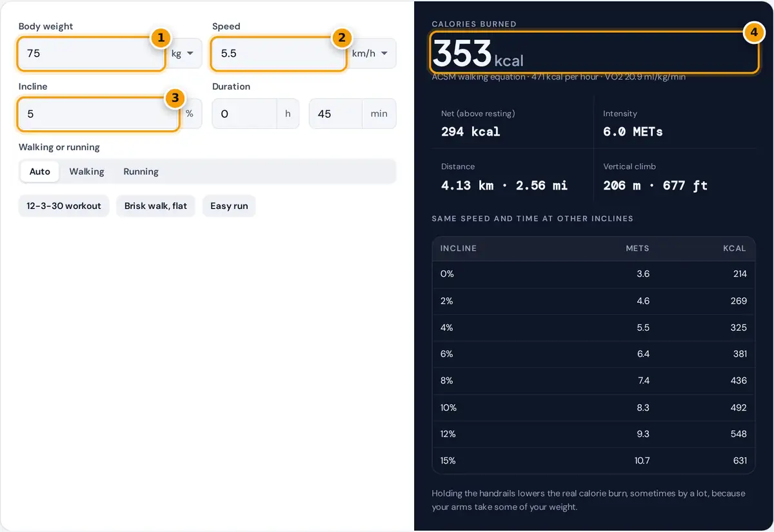Click the KCAL column header
Image resolution: width=774 pixels, height=532 pixels.
point(735,248)
